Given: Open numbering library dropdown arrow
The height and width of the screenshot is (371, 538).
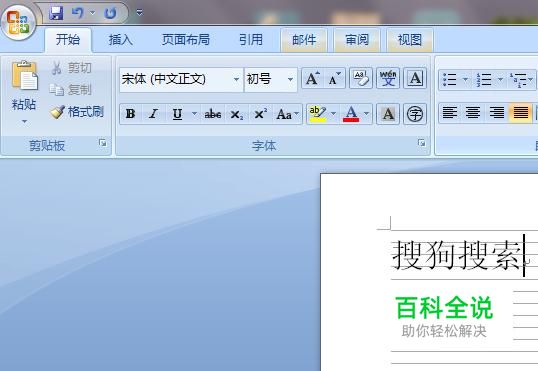Looking at the screenshot, I should 500,80.
